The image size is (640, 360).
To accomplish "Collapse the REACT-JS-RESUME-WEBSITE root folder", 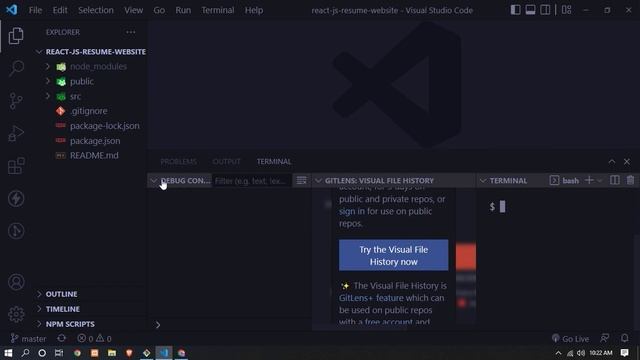I will click(x=39, y=51).
